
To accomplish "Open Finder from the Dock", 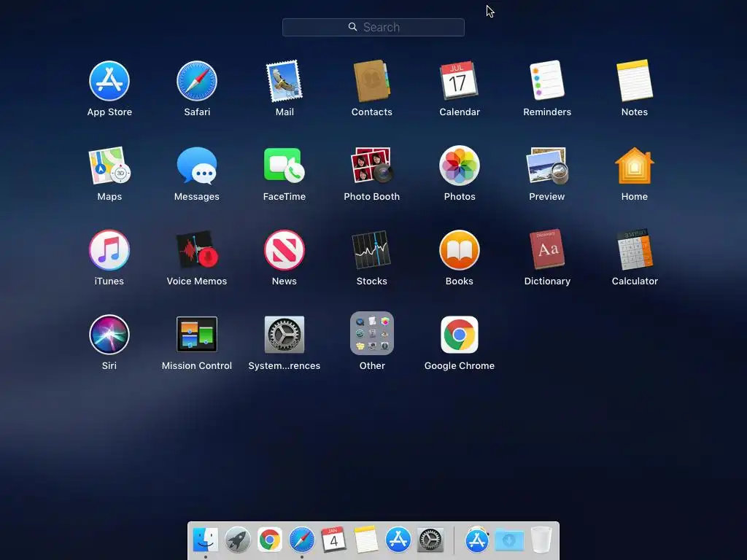I will click(x=205, y=540).
